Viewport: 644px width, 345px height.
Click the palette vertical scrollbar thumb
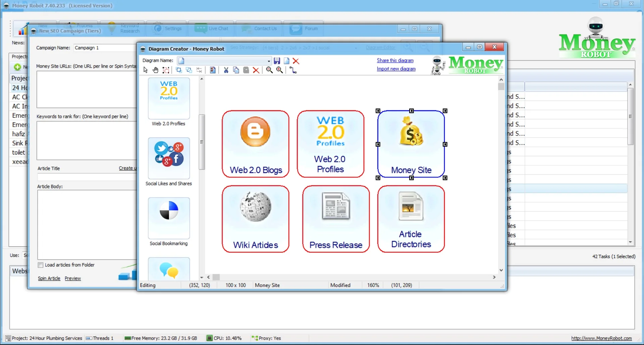(x=202, y=142)
